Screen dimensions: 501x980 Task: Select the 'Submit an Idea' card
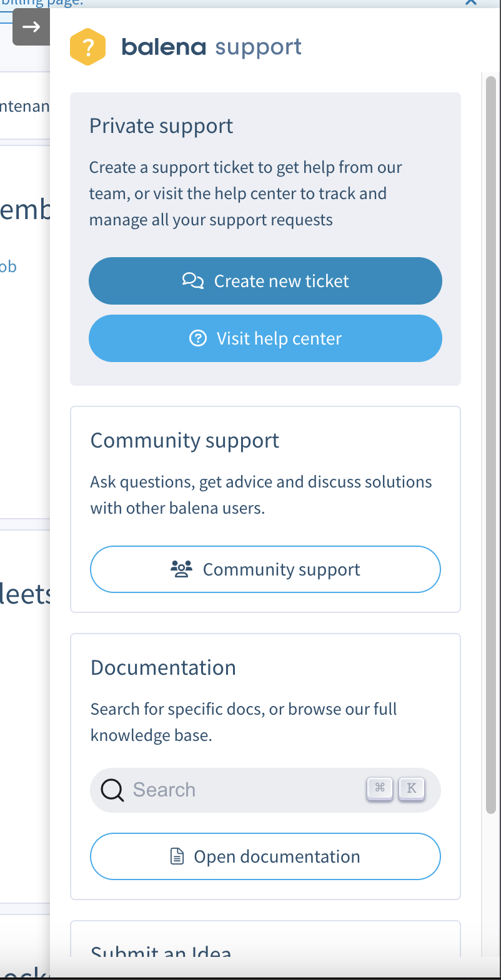[x=265, y=943]
